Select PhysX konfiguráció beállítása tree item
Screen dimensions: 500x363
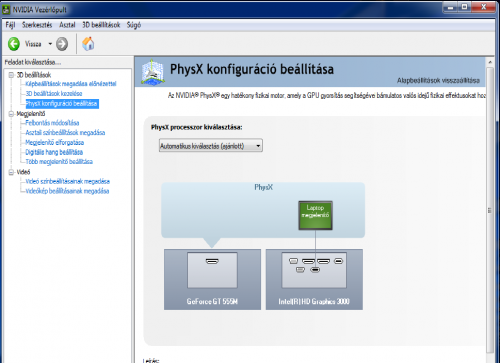pos(62,104)
